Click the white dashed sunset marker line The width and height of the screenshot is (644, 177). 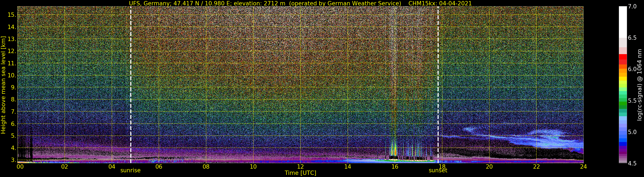tap(438, 85)
